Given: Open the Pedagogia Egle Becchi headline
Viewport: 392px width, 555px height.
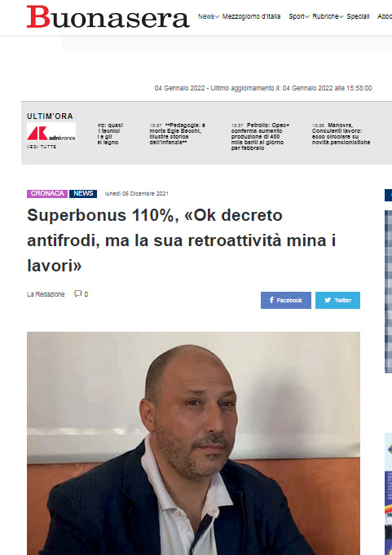Looking at the screenshot, I should 178,134.
